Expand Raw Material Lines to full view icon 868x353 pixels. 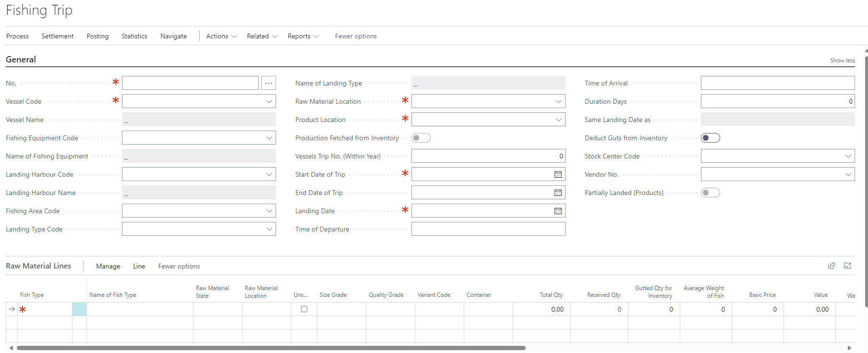847,266
